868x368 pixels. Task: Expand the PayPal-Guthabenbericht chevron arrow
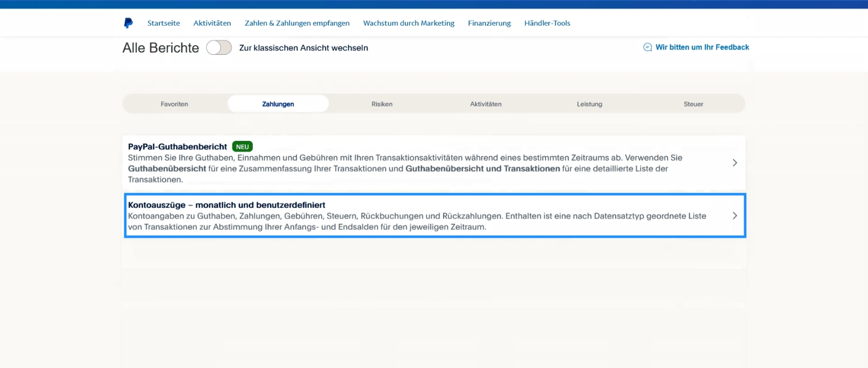coord(735,163)
